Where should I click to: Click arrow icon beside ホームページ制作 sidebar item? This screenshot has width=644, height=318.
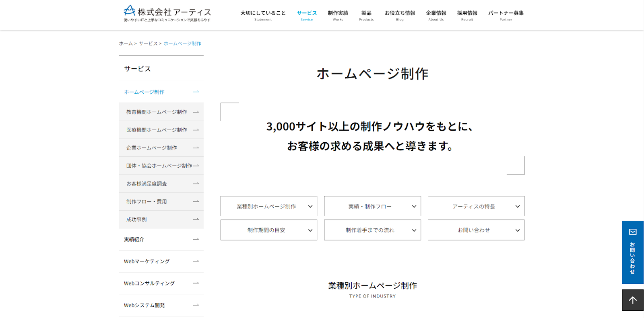(196, 92)
